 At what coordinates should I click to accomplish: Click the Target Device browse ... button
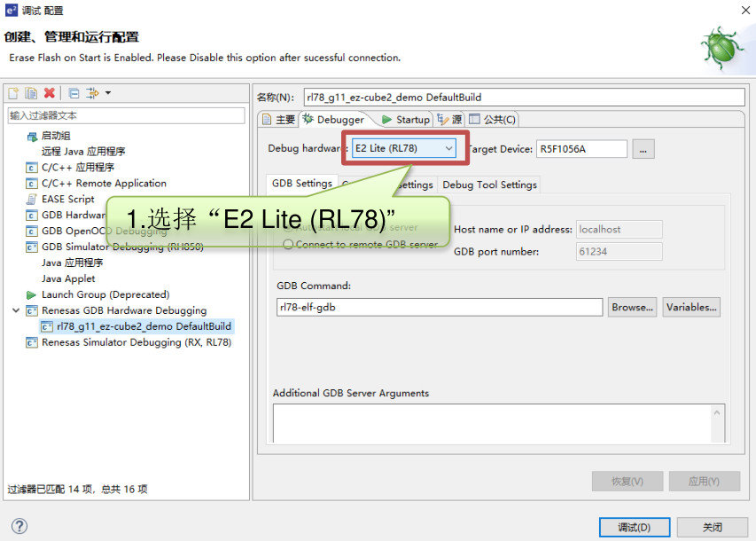pyautogui.click(x=643, y=150)
